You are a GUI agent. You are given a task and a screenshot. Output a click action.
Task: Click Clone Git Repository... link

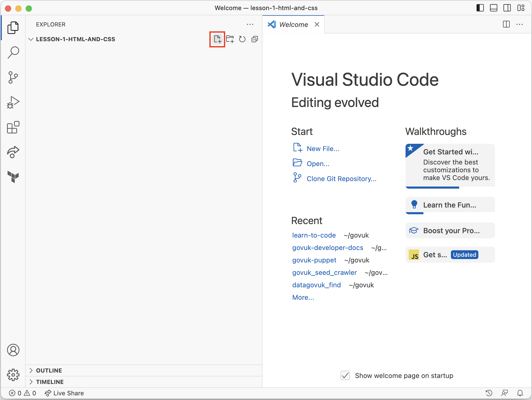pos(341,179)
